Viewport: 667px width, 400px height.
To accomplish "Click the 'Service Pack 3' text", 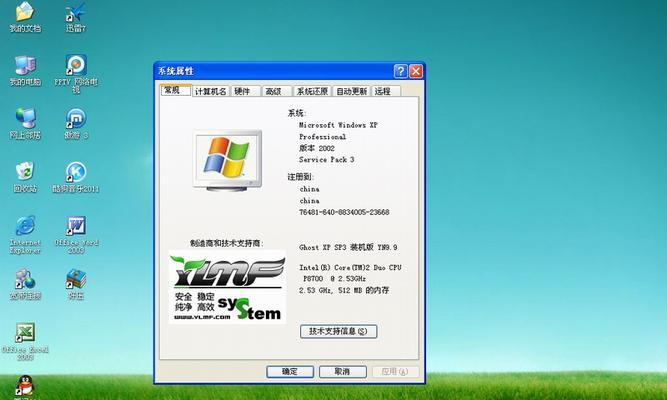I will click(x=327, y=160).
